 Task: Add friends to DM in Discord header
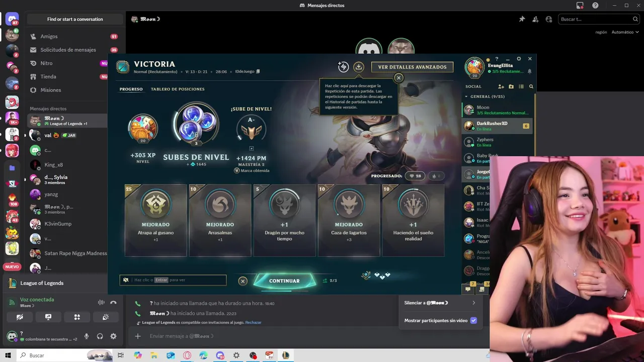535,19
